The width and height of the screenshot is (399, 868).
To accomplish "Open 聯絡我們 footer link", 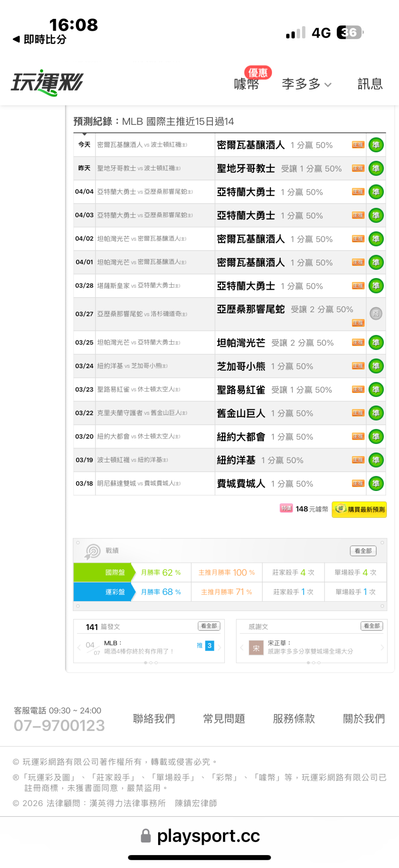I will coord(154,719).
